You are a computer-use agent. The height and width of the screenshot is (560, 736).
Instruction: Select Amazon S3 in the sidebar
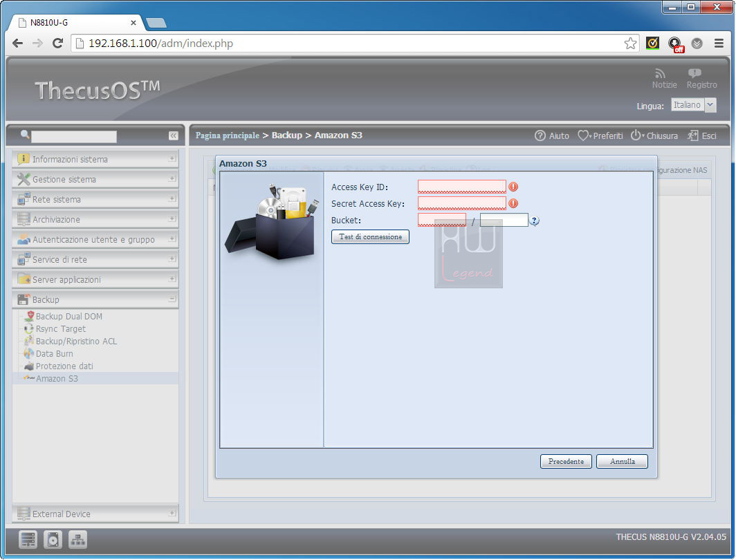[x=57, y=378]
